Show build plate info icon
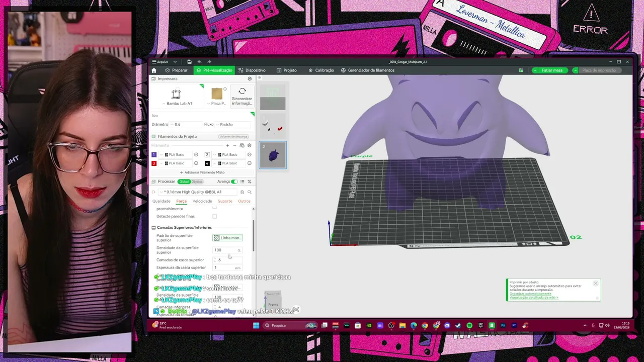Viewport: 644px width, 362px height. pos(225,89)
